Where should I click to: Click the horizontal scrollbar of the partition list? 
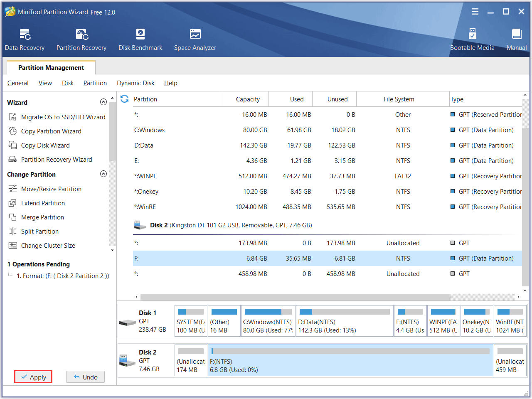(x=295, y=297)
